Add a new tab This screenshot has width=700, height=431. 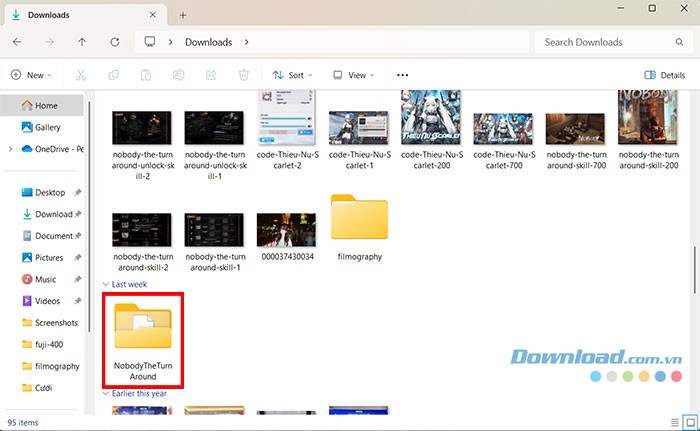183,15
